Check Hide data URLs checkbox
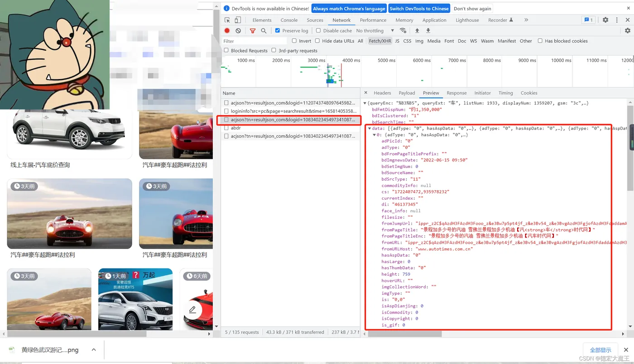 (x=317, y=41)
